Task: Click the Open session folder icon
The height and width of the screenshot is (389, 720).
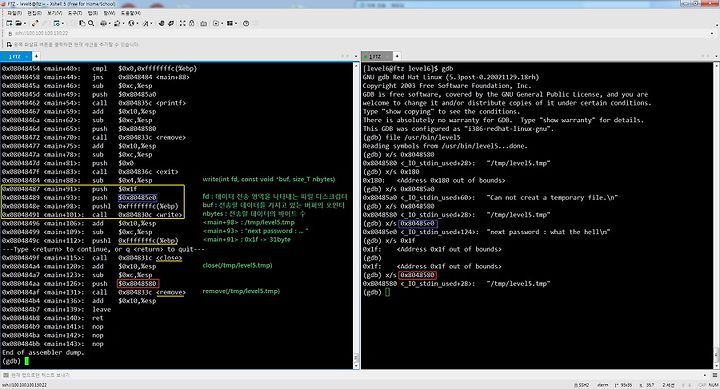Action: [x=18, y=23]
